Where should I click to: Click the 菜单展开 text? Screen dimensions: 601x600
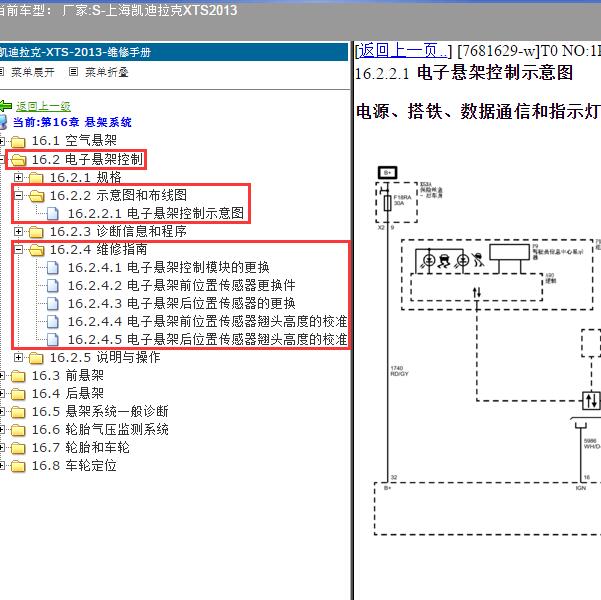coord(33,72)
